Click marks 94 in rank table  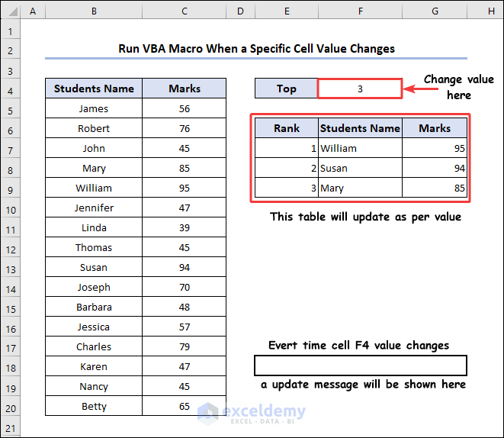click(435, 168)
